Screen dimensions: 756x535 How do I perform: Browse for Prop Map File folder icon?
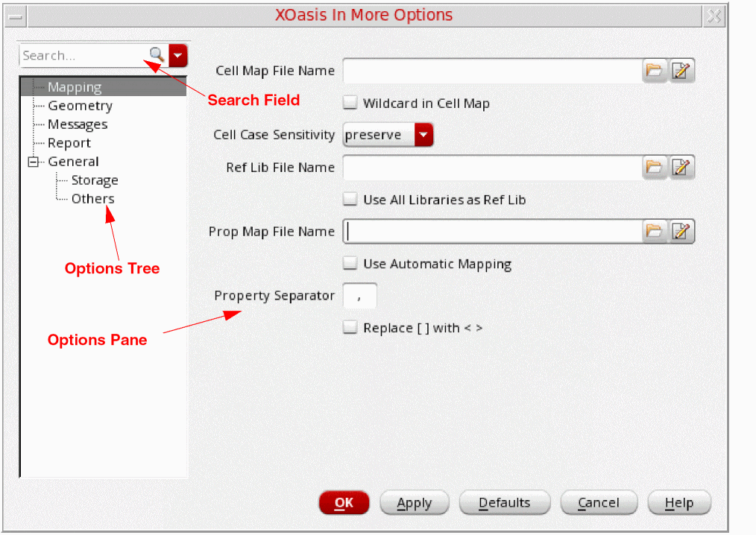[x=655, y=231]
